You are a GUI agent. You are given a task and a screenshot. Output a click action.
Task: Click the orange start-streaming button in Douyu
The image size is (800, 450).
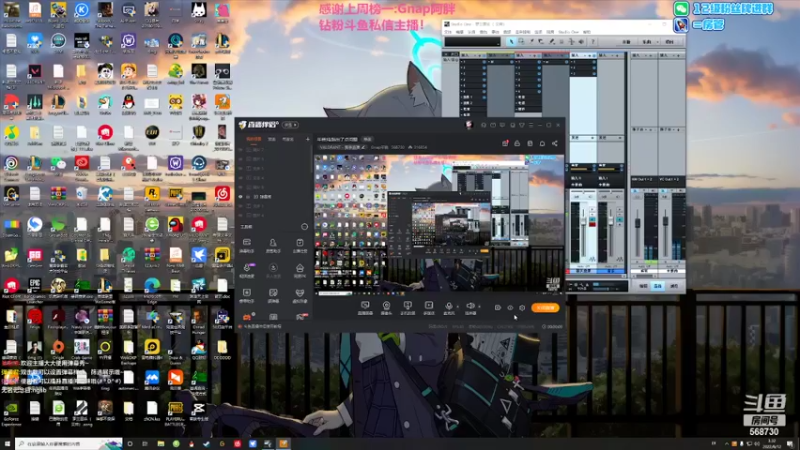coord(545,308)
